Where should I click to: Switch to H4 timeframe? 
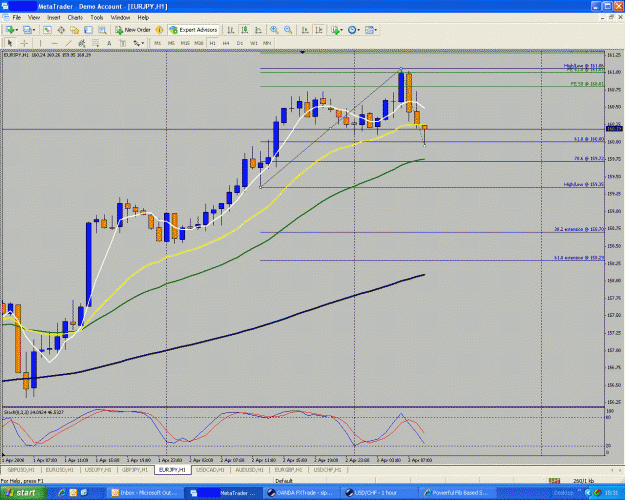click(226, 43)
